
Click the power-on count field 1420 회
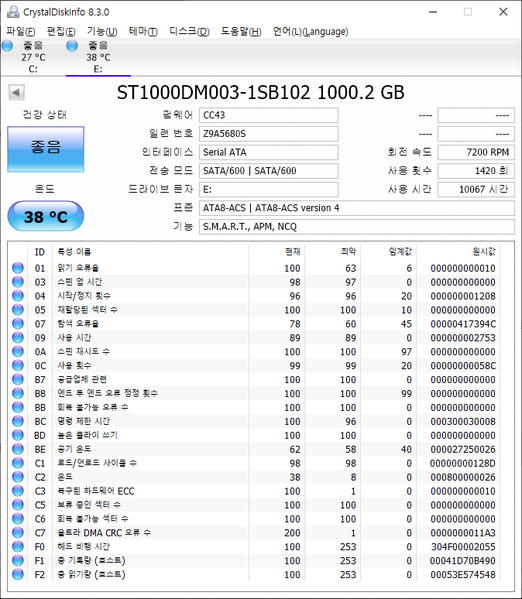click(x=476, y=171)
